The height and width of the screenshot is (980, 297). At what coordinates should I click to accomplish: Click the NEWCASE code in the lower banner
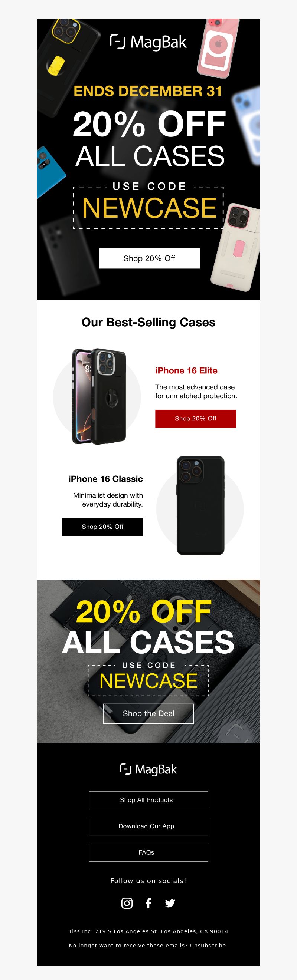[148, 681]
